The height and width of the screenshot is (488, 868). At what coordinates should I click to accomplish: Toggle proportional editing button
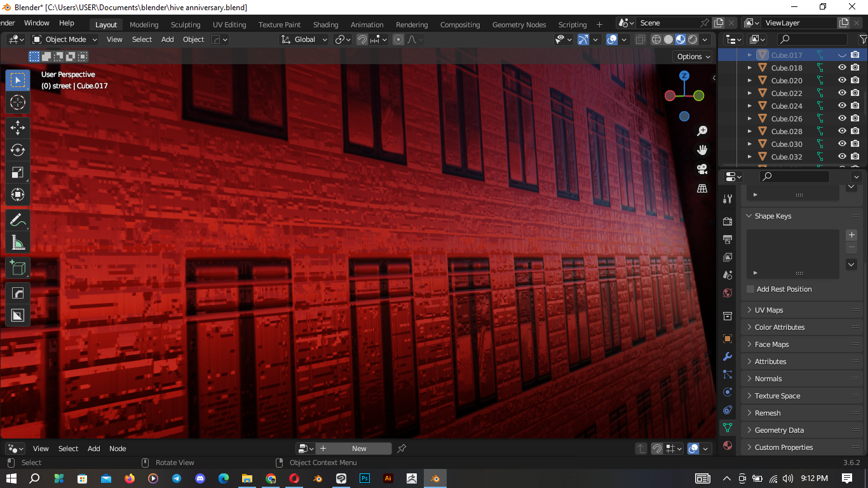pos(398,39)
